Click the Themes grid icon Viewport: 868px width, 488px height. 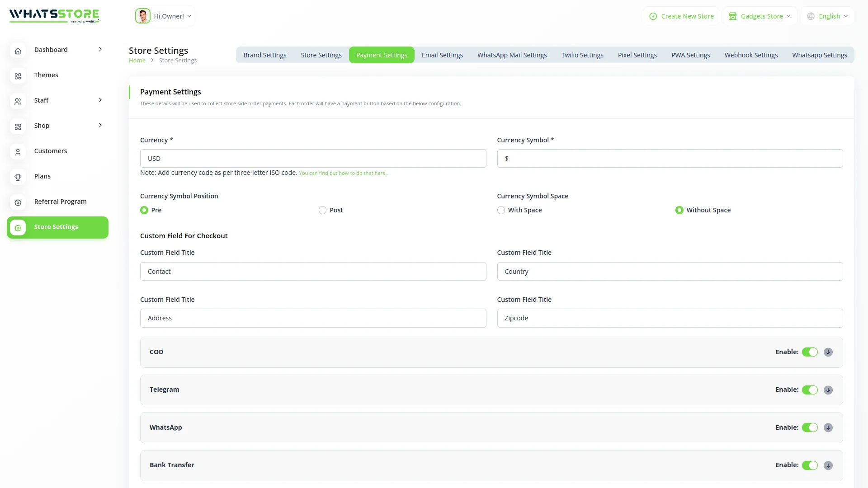point(18,76)
